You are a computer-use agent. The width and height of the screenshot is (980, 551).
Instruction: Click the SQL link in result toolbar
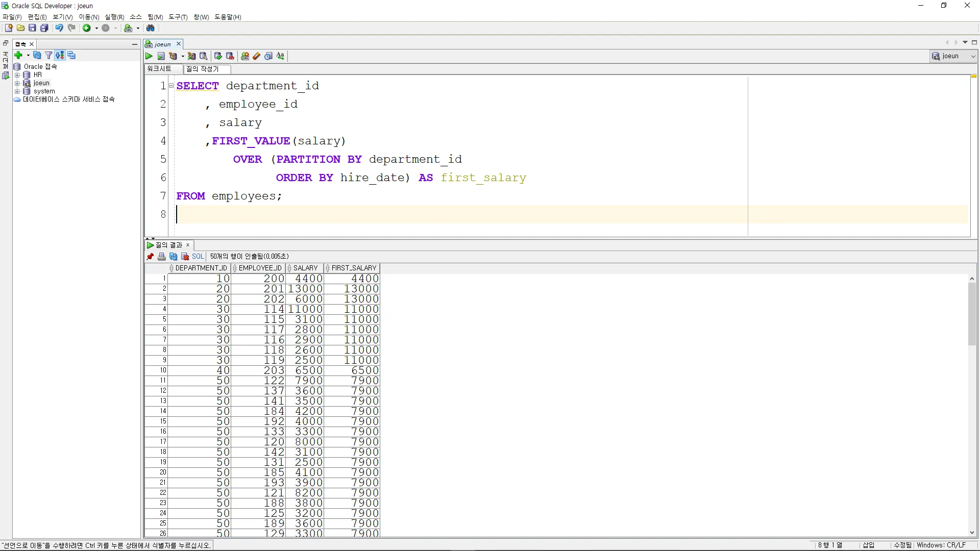pos(198,257)
